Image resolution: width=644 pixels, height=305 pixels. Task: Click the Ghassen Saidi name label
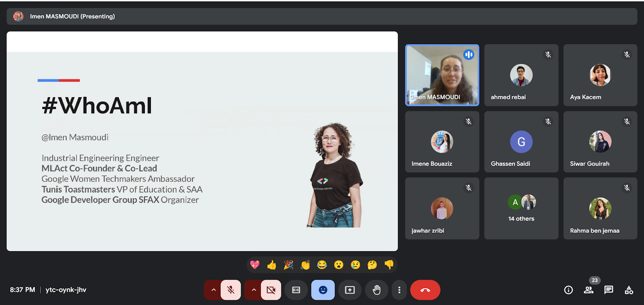510,164
